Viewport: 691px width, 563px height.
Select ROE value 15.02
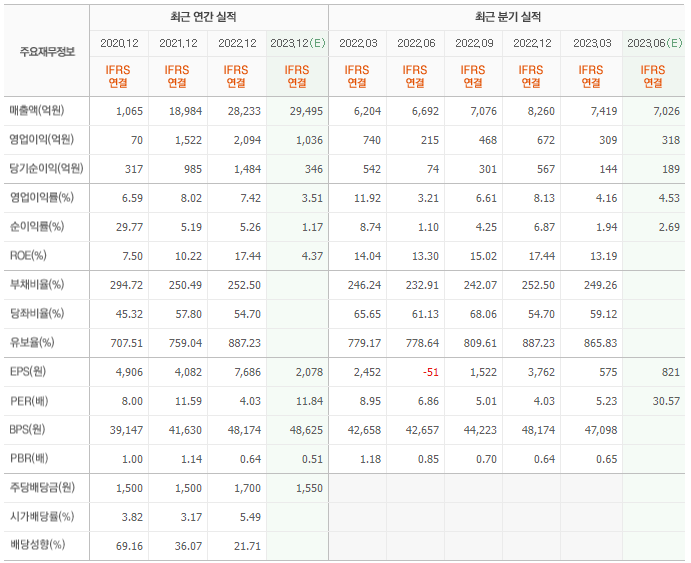pyautogui.click(x=483, y=256)
